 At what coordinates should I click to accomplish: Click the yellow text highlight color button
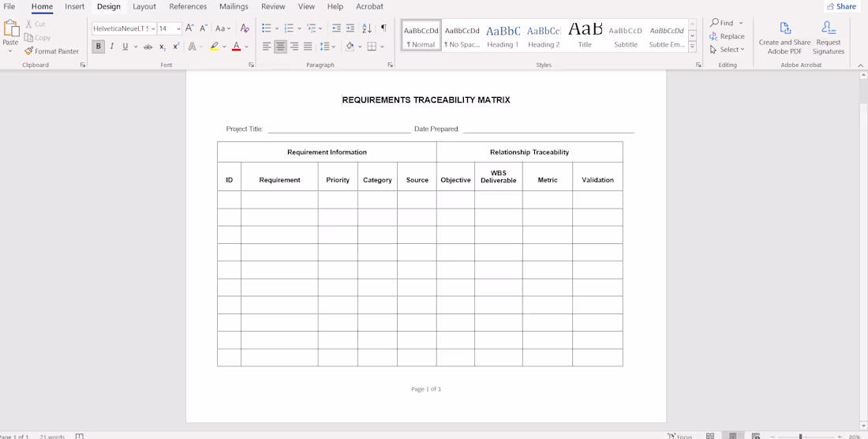coord(214,47)
